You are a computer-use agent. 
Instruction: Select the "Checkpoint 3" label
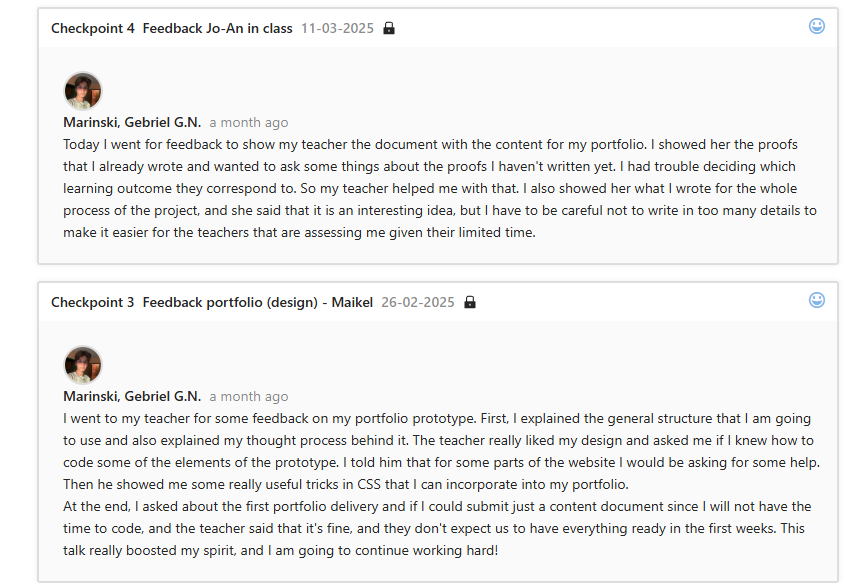93,302
